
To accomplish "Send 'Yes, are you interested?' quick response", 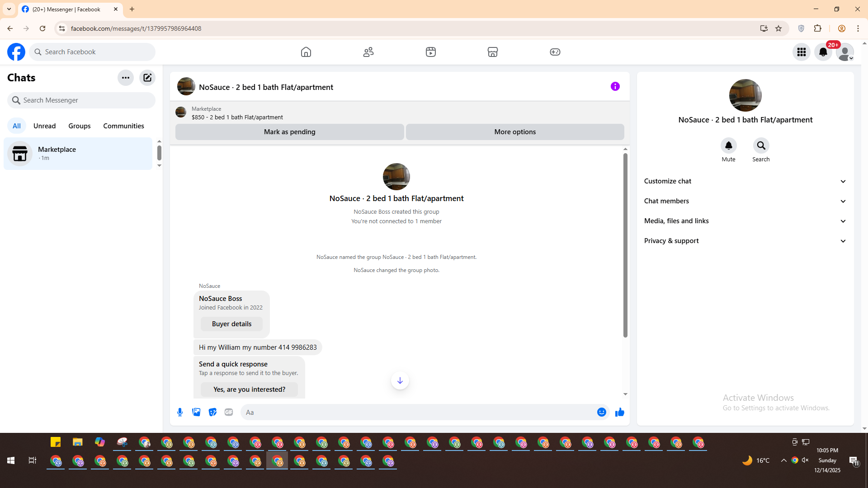I will 249,389.
